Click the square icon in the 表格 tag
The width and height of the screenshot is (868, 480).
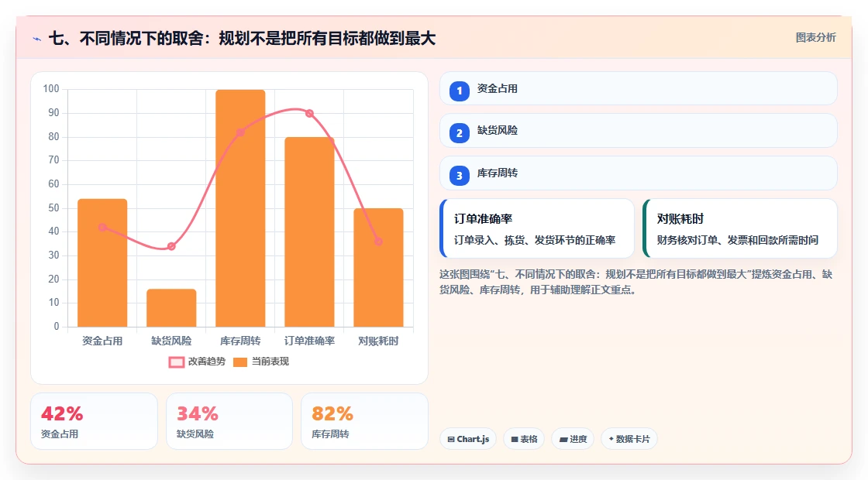(515, 439)
